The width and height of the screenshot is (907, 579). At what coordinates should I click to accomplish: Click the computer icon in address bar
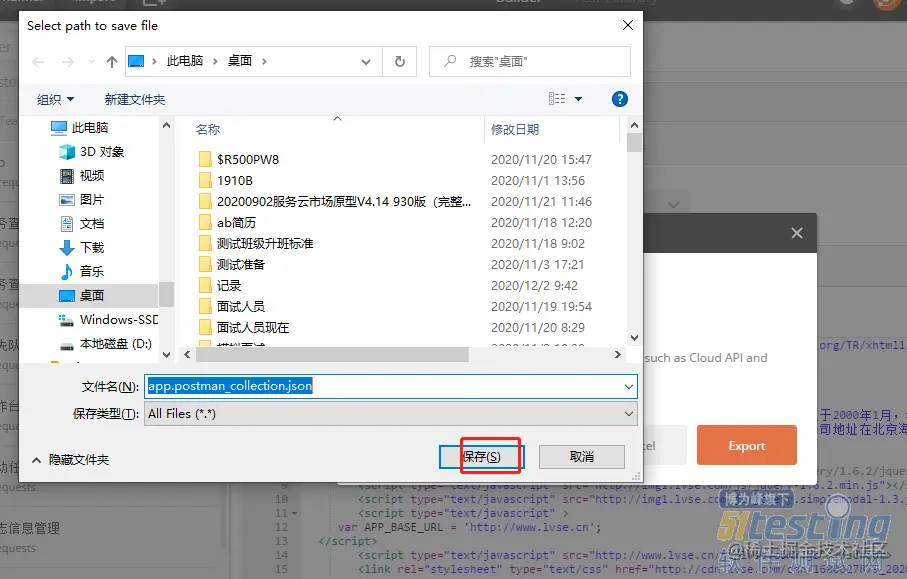pos(136,61)
